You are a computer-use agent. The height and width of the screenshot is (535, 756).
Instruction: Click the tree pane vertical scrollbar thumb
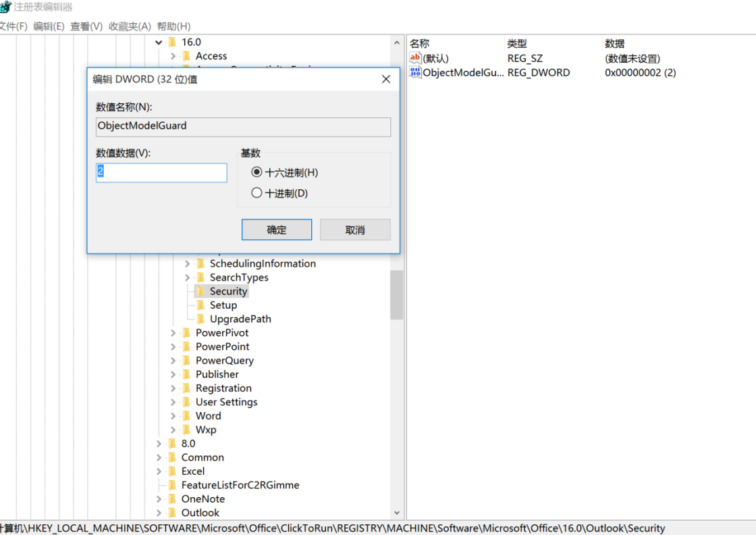[x=397, y=295]
